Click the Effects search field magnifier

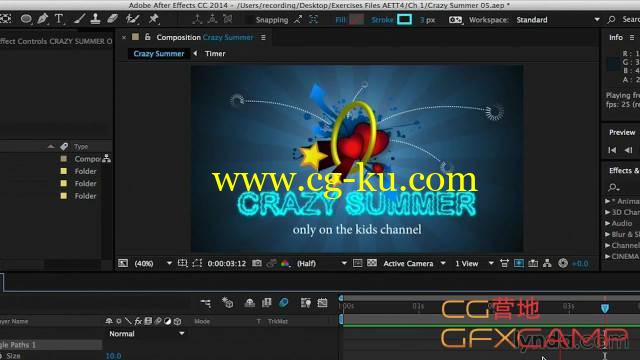pyautogui.click(x=613, y=187)
